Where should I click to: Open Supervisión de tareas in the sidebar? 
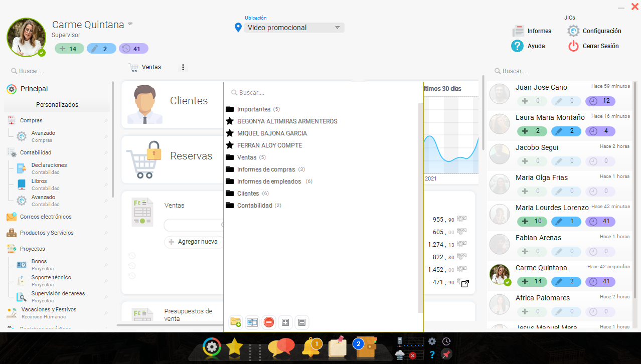(x=58, y=294)
